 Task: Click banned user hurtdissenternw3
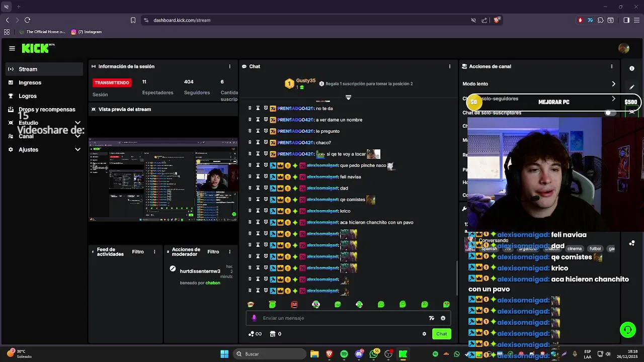pyautogui.click(x=200, y=271)
